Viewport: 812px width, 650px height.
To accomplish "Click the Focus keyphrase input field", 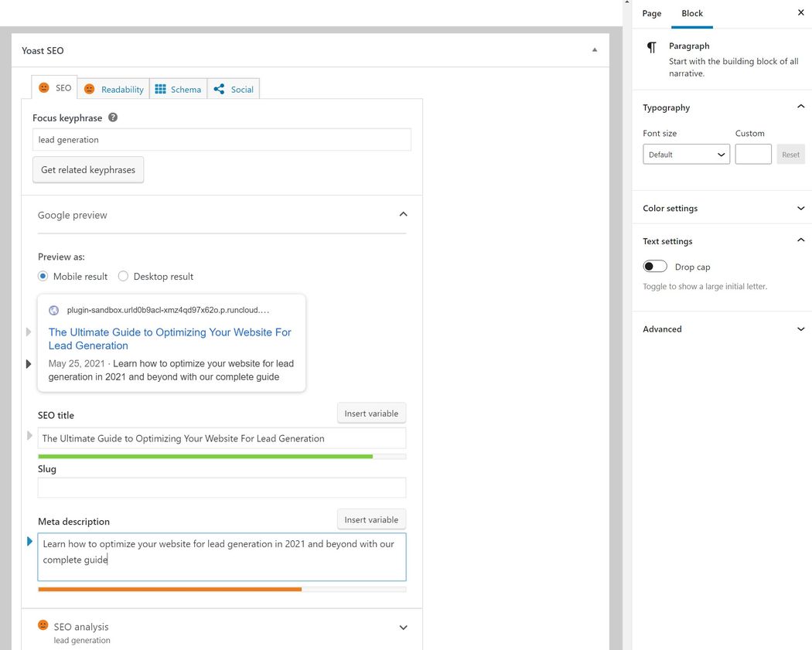I will [222, 140].
